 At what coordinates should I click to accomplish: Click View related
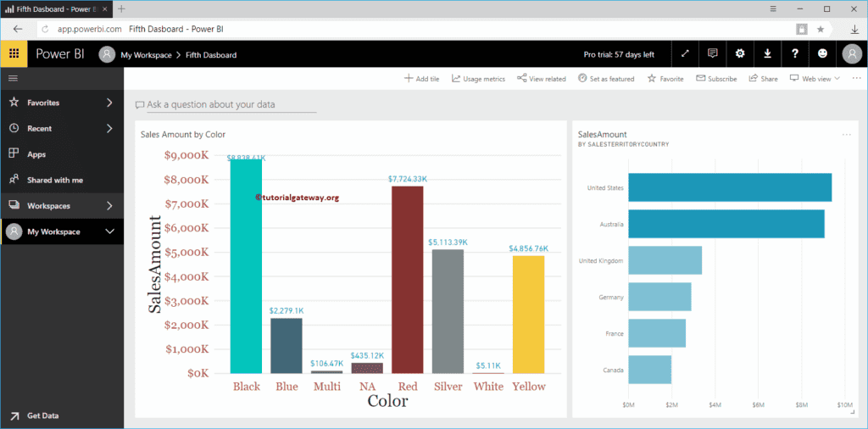click(542, 79)
